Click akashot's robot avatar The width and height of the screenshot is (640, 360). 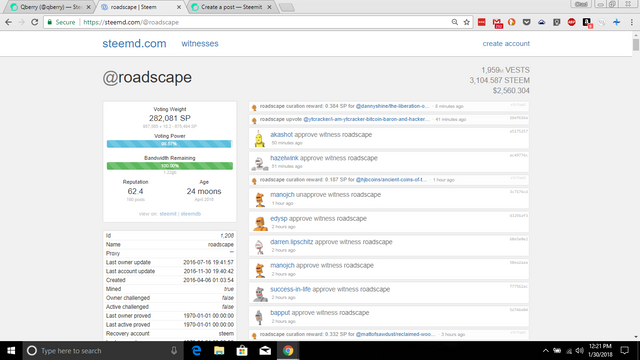tap(260, 138)
